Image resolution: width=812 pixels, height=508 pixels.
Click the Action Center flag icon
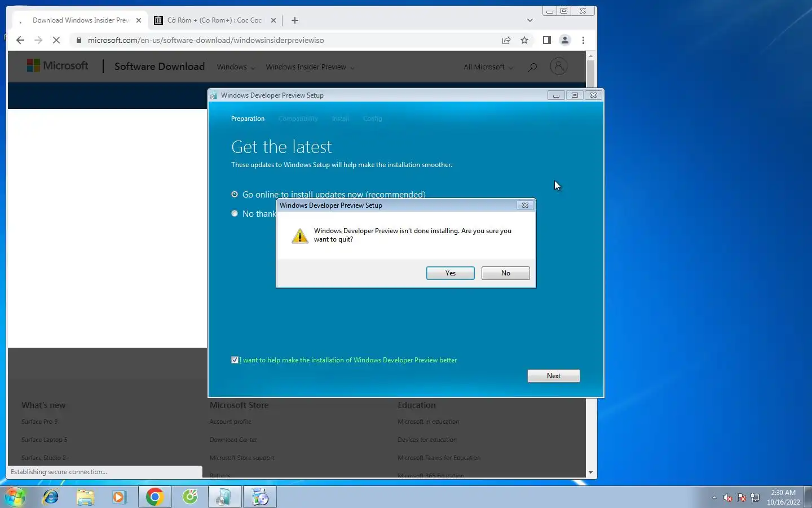[742, 497]
